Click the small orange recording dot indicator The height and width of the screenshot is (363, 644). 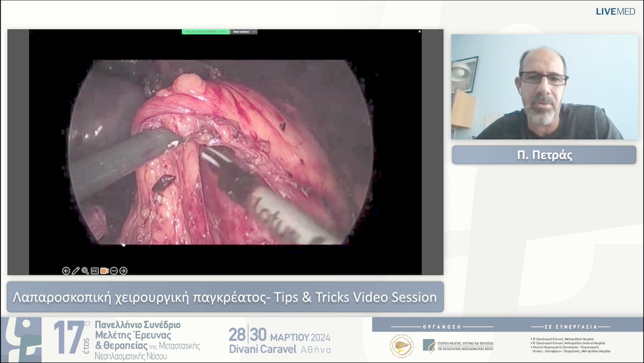[x=420, y=32]
